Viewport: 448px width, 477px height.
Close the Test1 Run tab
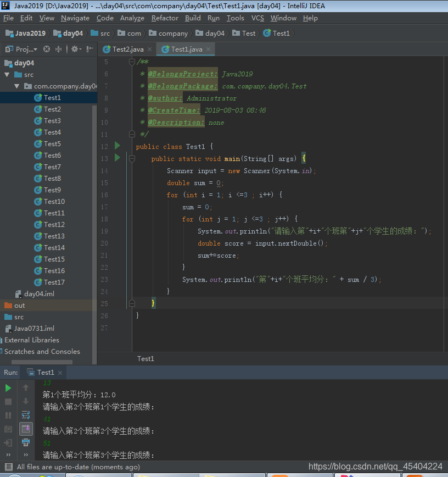coord(60,373)
